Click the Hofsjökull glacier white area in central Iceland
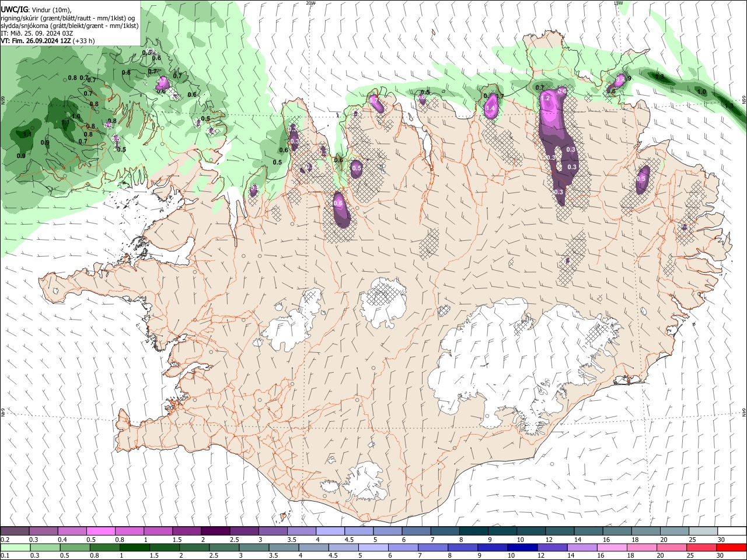Image resolution: width=747 pixels, height=560 pixels. pos(383,302)
